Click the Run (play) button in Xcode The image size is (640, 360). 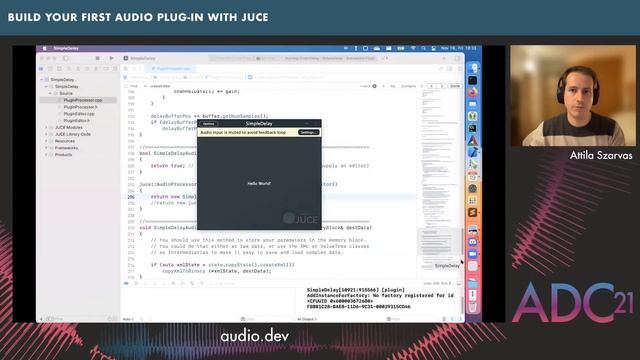[111, 58]
